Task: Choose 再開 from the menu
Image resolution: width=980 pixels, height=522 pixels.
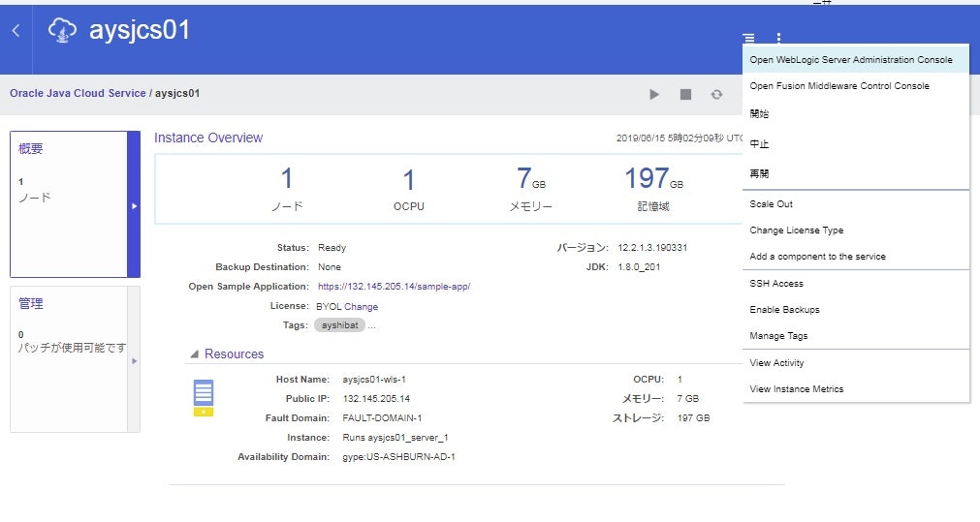Action: [x=856, y=173]
